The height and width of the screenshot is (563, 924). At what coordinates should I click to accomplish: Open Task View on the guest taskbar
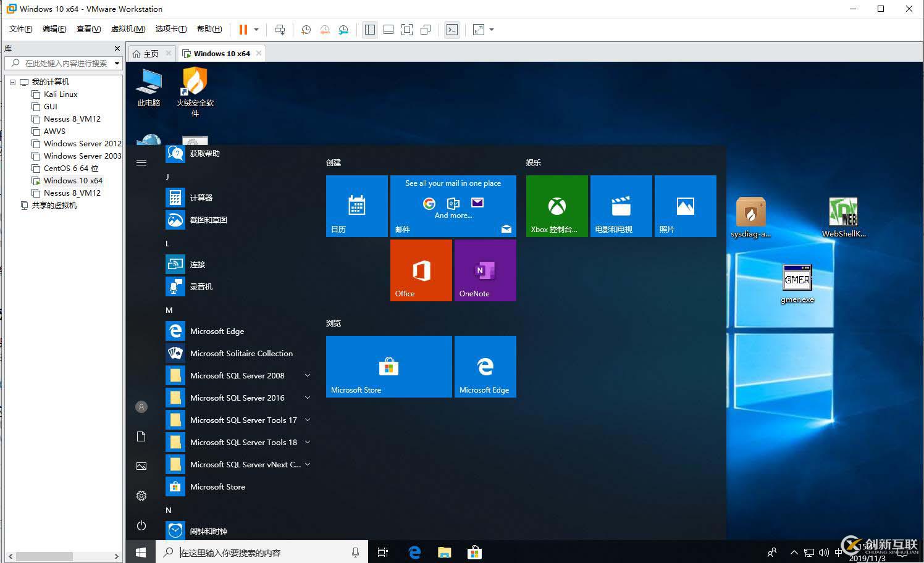point(383,553)
